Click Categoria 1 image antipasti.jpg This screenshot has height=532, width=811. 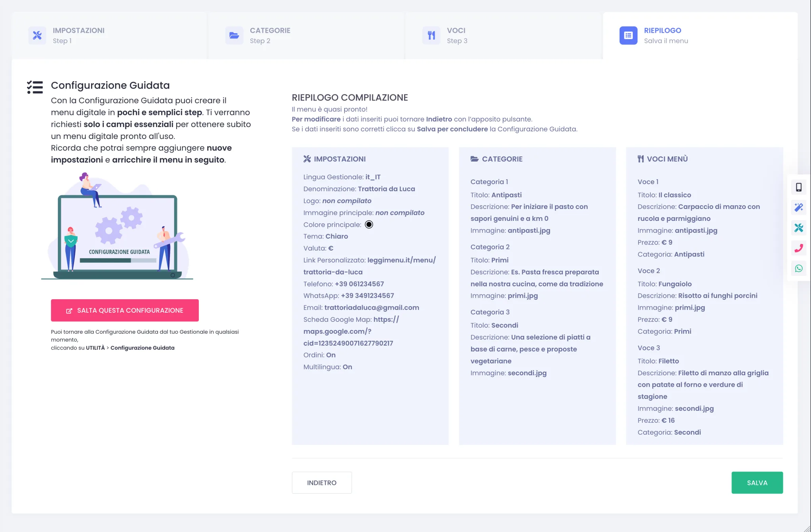click(x=529, y=230)
